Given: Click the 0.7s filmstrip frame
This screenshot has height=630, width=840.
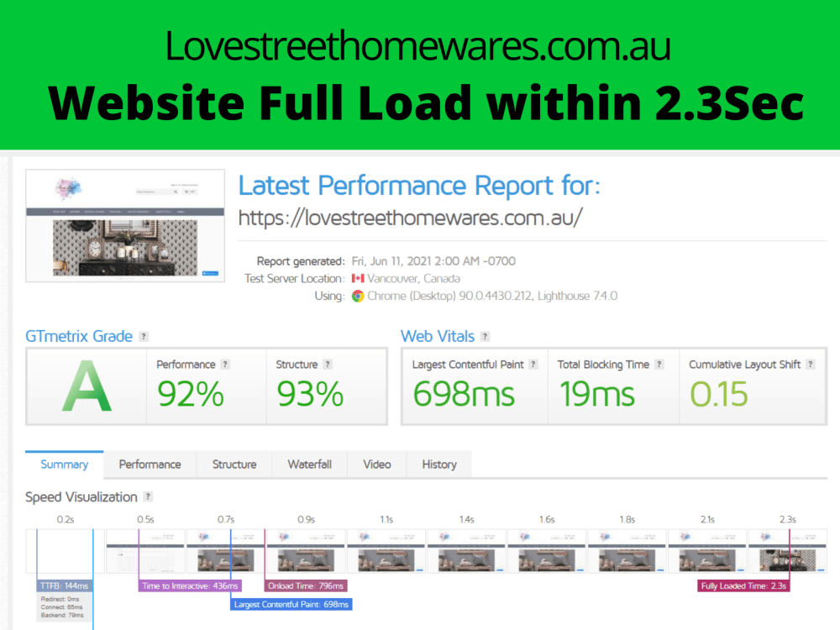Looking at the screenshot, I should (226, 551).
